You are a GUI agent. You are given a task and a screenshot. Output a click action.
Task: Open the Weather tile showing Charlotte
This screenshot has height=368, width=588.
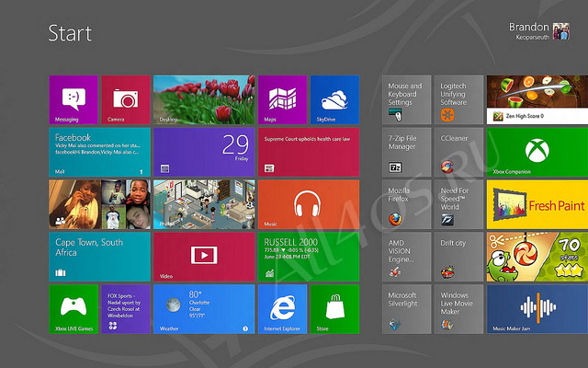[204, 309]
